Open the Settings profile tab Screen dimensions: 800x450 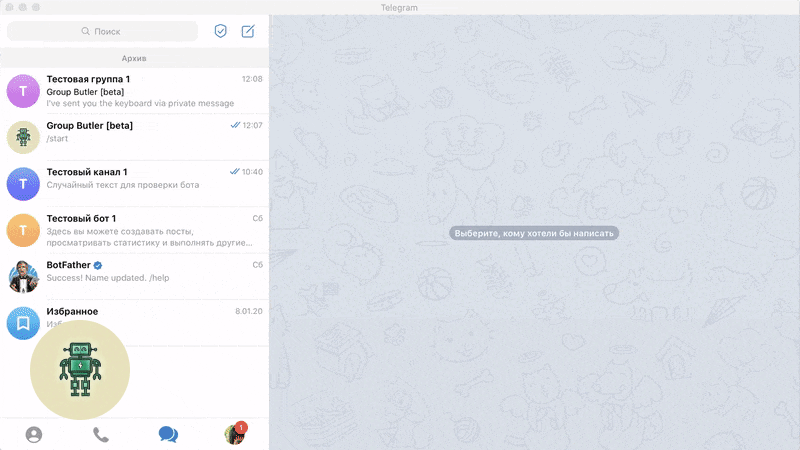click(x=235, y=434)
